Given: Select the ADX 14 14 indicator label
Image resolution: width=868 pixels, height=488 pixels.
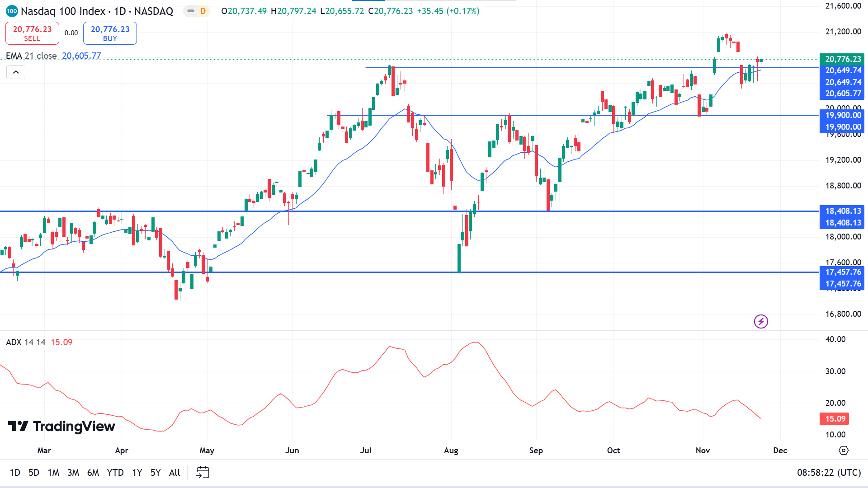Looking at the screenshot, I should click(x=26, y=342).
